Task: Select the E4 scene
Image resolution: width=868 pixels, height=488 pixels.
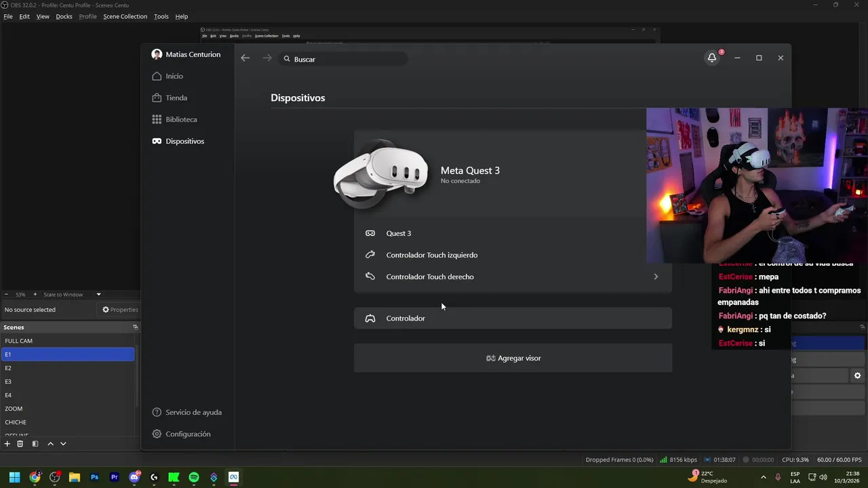Action: 68,395
